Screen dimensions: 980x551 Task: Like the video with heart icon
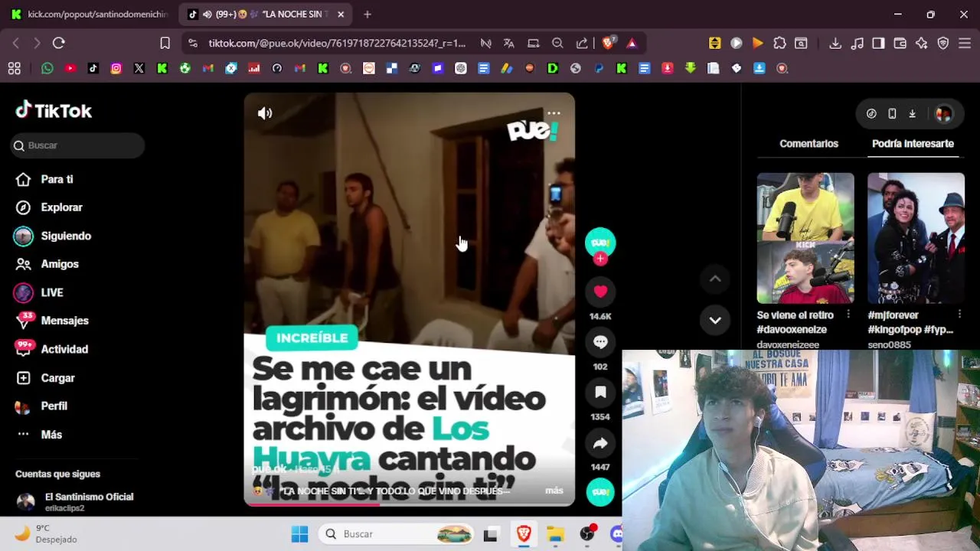(600, 292)
